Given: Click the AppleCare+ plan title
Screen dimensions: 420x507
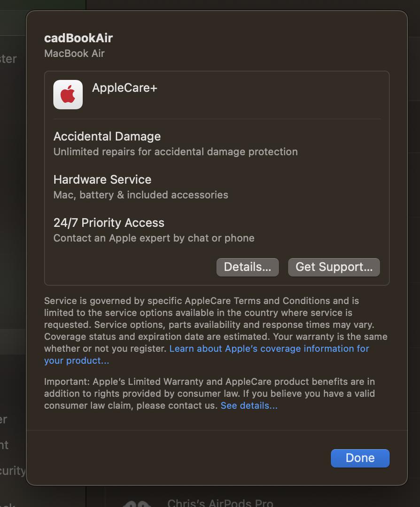Looking at the screenshot, I should tap(124, 88).
